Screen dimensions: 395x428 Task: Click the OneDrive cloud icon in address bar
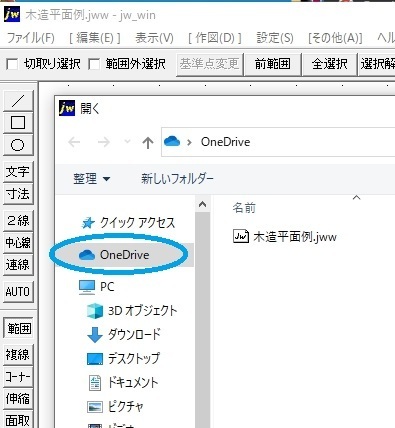[172, 141]
